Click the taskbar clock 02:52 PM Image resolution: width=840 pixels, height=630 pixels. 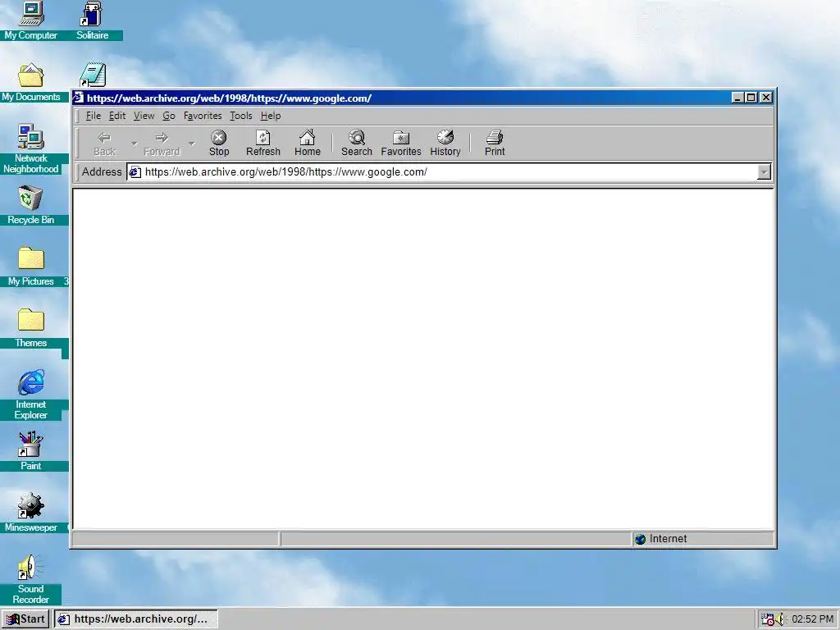coord(812,619)
